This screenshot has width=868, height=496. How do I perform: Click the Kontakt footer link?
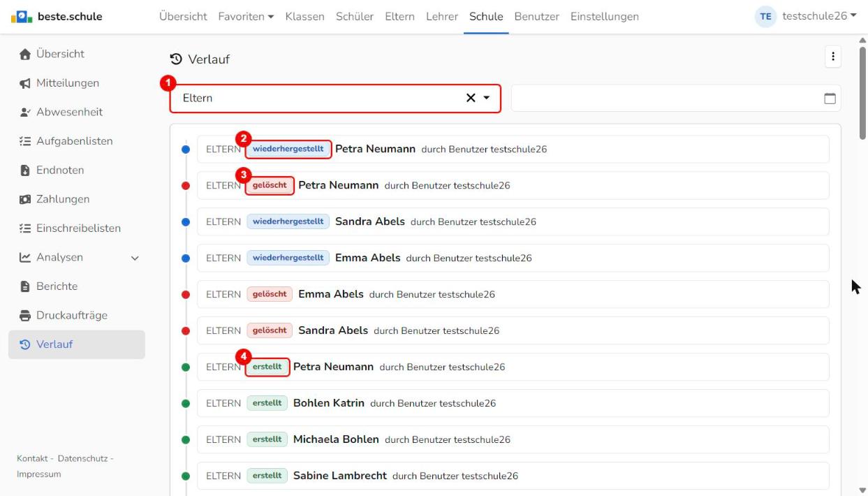[x=33, y=458]
